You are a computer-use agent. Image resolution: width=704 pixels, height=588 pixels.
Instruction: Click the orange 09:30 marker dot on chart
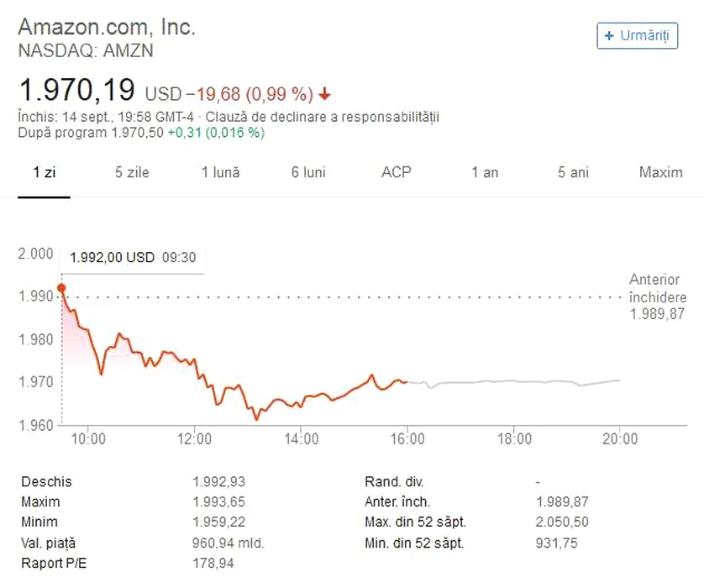click(x=61, y=288)
